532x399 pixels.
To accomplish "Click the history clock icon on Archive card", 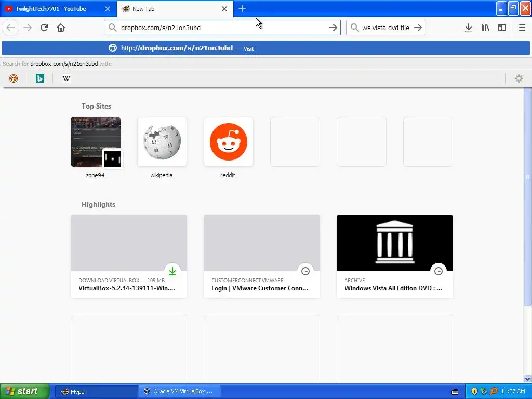I will pos(438,271).
